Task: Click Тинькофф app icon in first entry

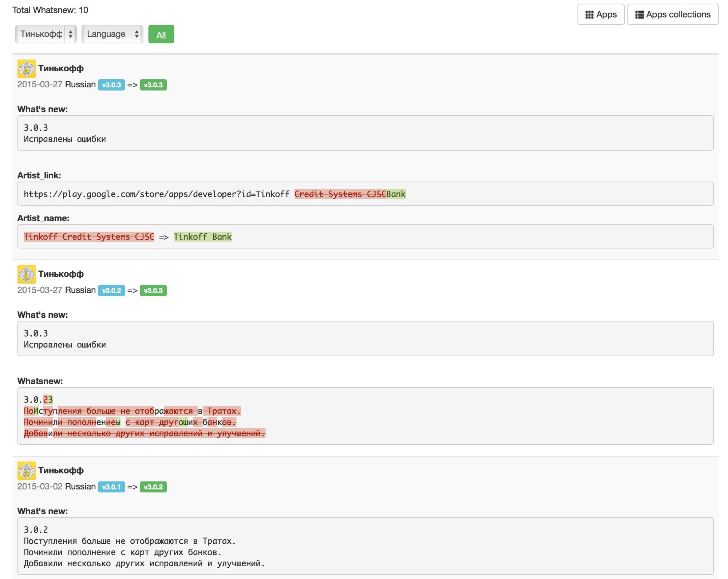Action: tap(27, 69)
